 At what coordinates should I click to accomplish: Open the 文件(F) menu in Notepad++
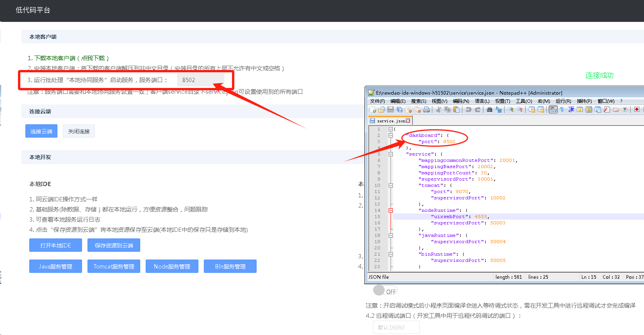pyautogui.click(x=377, y=101)
